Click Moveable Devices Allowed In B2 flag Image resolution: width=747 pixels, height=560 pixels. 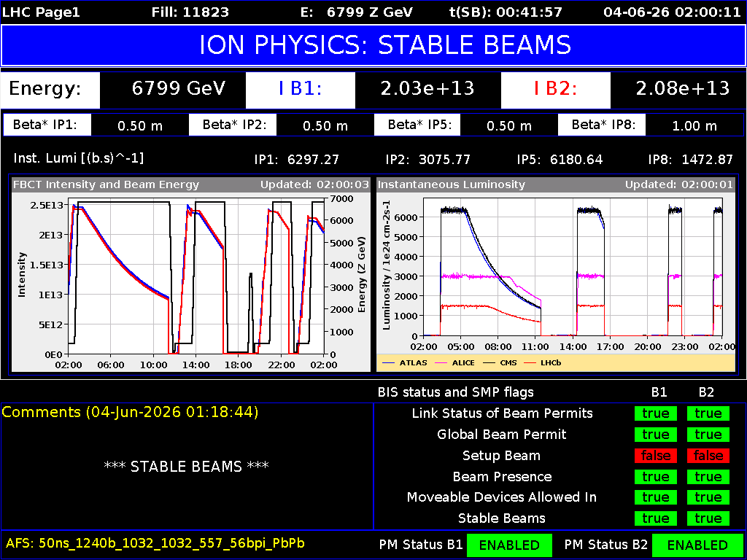(x=708, y=497)
